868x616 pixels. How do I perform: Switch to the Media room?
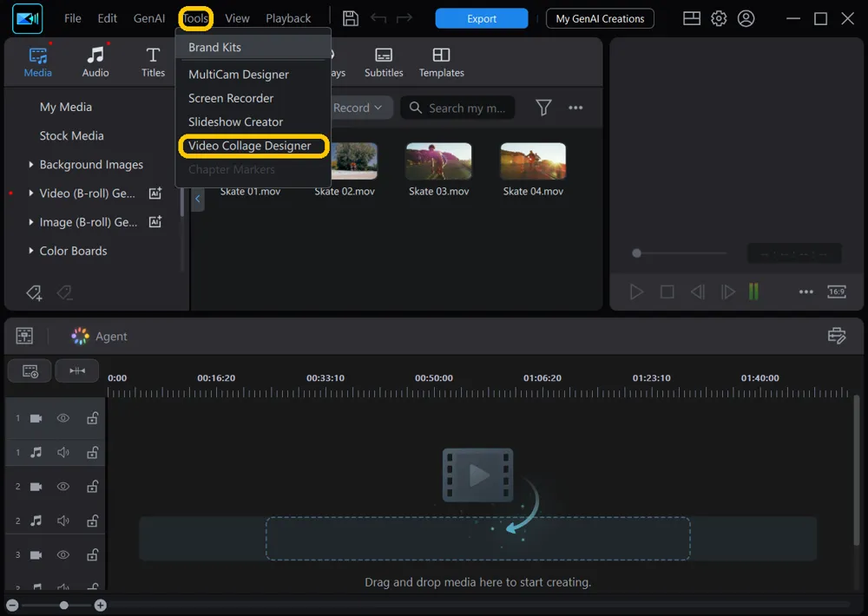[x=37, y=62]
